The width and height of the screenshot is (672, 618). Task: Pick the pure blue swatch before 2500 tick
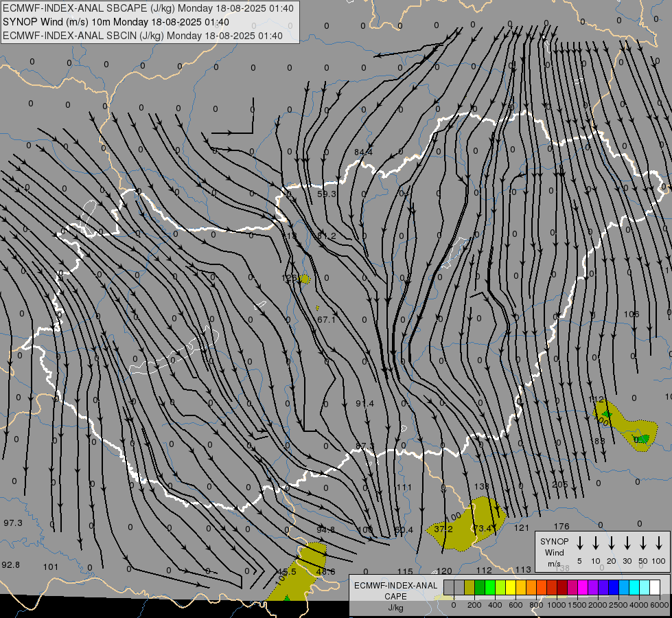click(613, 587)
